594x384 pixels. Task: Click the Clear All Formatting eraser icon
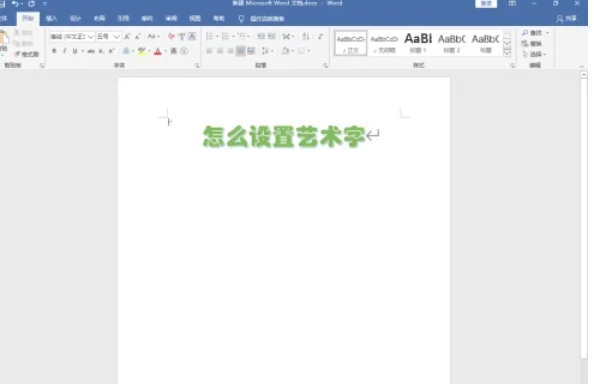pos(171,36)
